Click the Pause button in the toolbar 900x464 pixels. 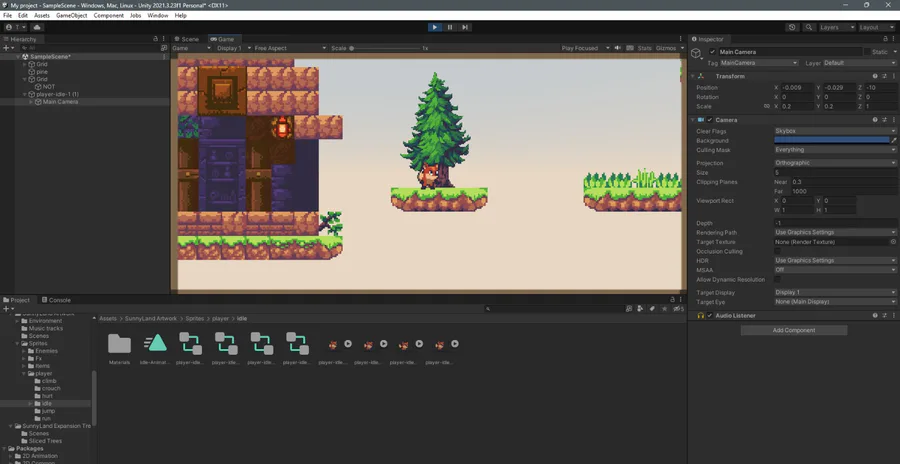(x=450, y=27)
